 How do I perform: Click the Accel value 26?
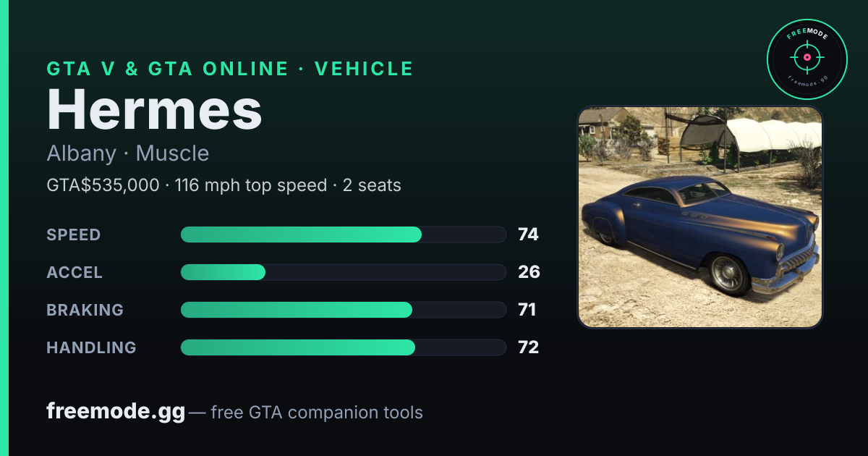tap(529, 272)
